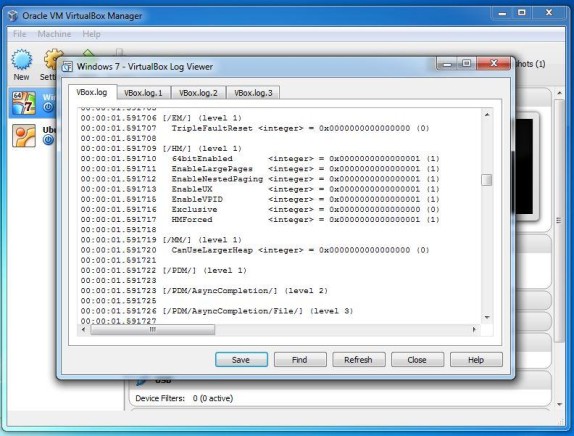Minimize the VirtualBox Manager window
The height and width of the screenshot is (436, 574).
click(x=503, y=13)
